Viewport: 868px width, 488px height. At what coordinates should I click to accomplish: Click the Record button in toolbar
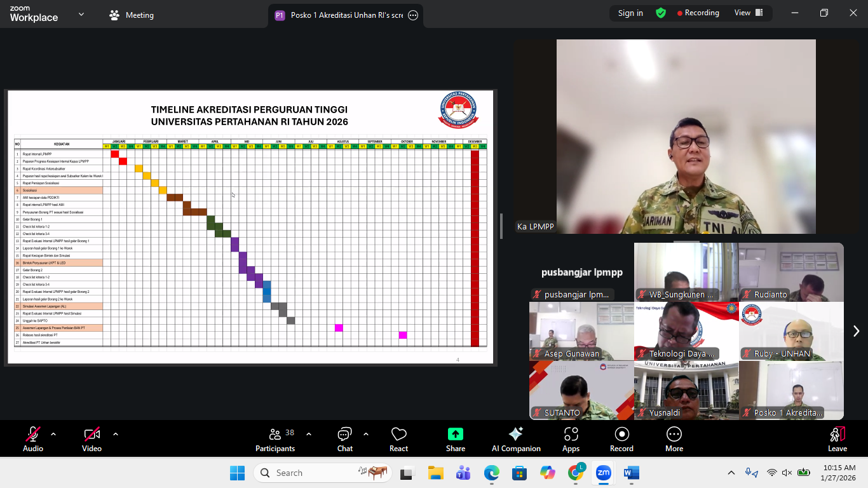pos(621,438)
